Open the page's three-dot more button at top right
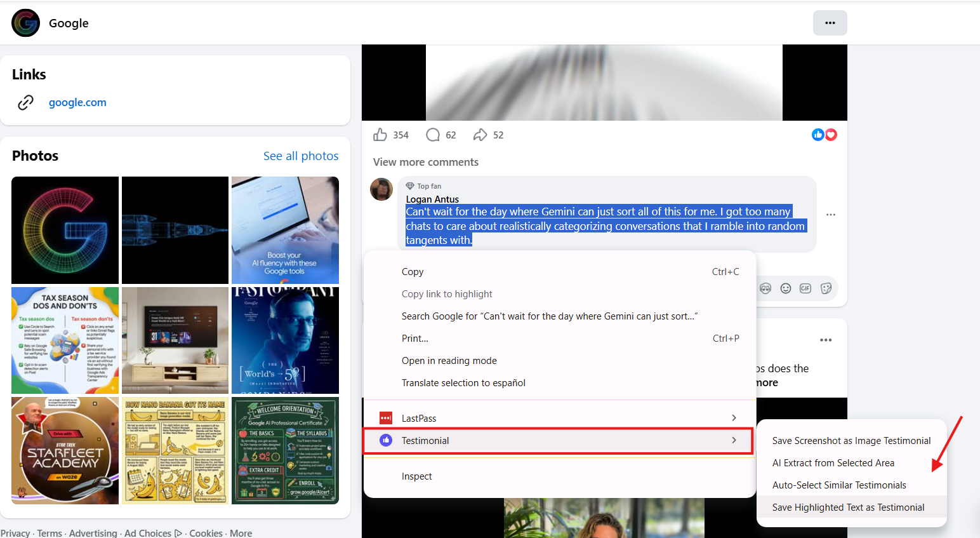 point(830,23)
